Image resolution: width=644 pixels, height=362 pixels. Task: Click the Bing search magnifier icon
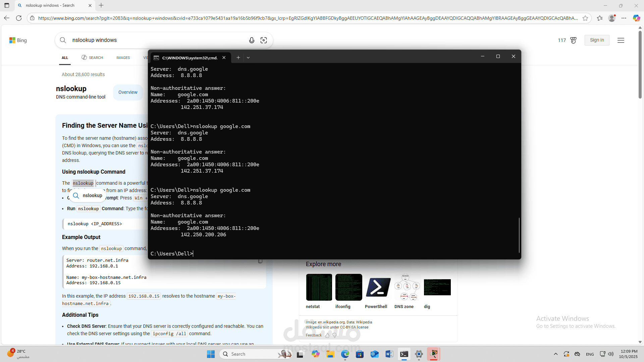[x=63, y=40]
